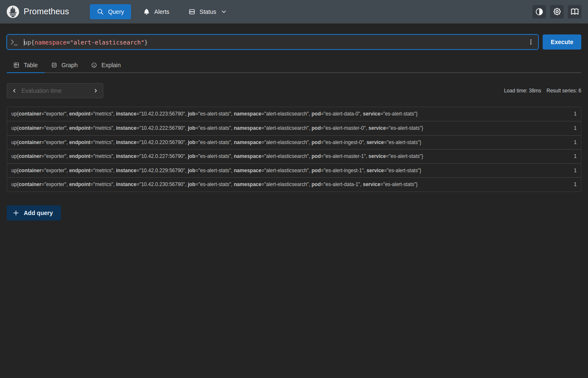
Task: Select the es-alert-master-1 result row
Action: [x=294, y=156]
